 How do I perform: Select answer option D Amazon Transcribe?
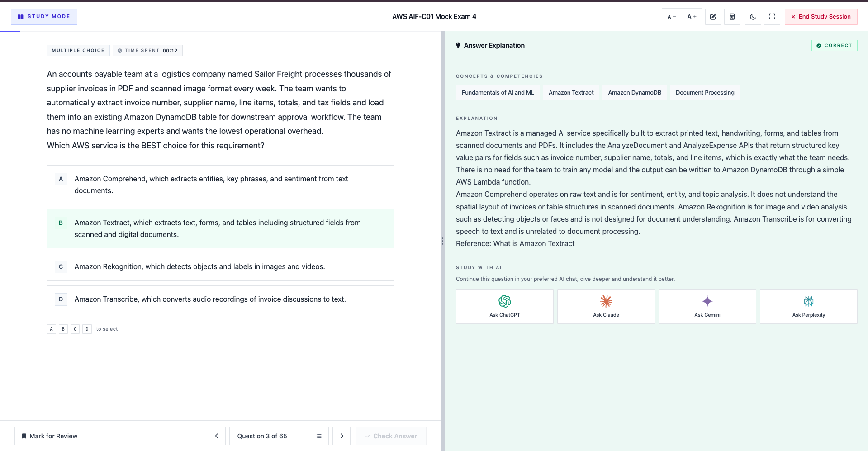pyautogui.click(x=221, y=299)
